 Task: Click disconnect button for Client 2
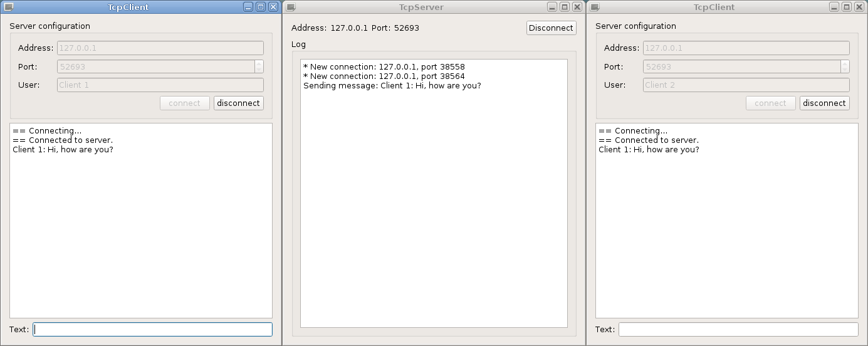[x=825, y=103]
